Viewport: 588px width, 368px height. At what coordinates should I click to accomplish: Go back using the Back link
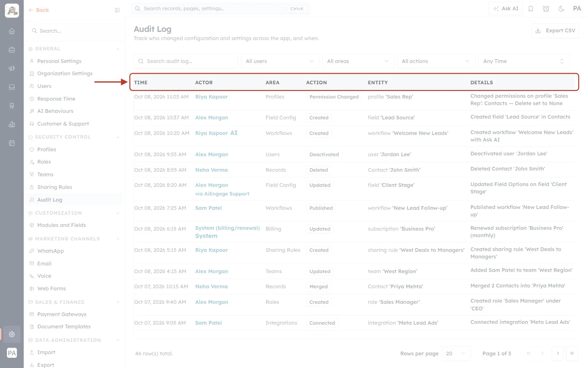tap(39, 10)
